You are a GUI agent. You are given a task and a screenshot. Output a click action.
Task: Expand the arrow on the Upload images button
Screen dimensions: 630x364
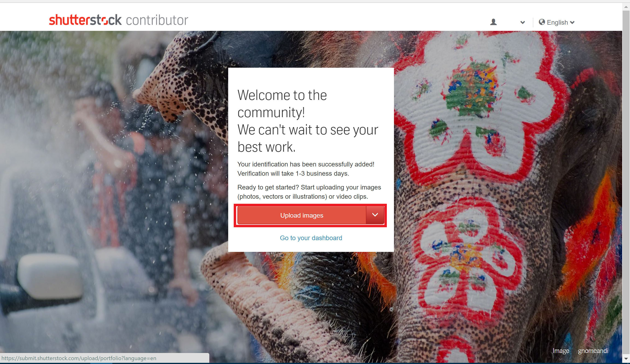click(375, 215)
